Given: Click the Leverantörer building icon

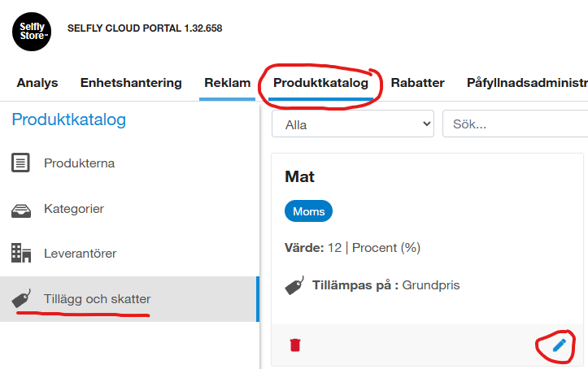Looking at the screenshot, I should (21, 253).
